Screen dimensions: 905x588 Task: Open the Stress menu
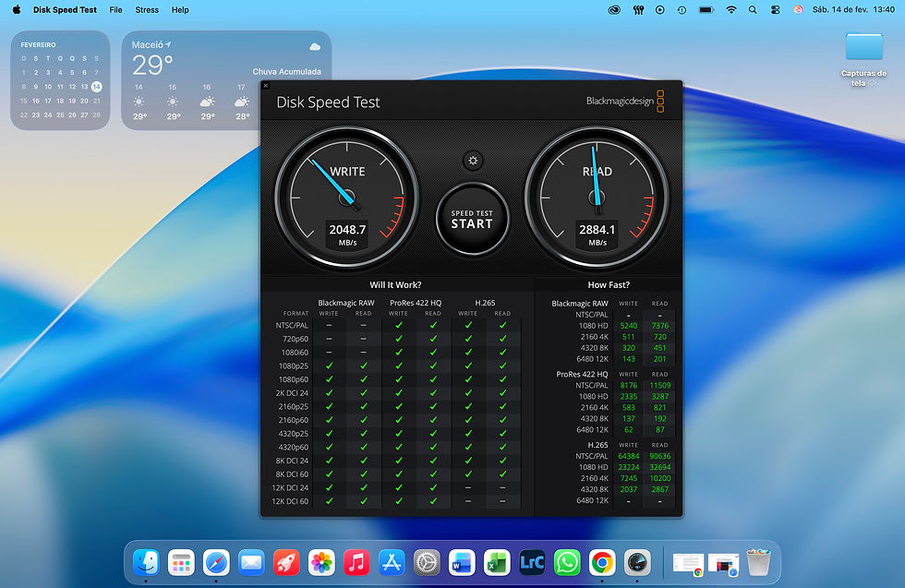coord(147,9)
